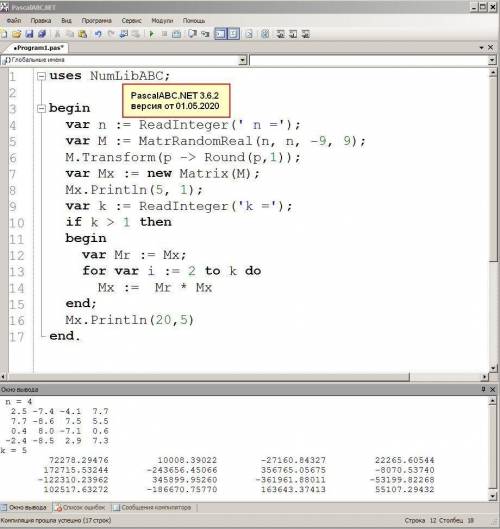Screen dimensions: 500x529
Task: Pin the output window panel
Action: [x=483, y=389]
